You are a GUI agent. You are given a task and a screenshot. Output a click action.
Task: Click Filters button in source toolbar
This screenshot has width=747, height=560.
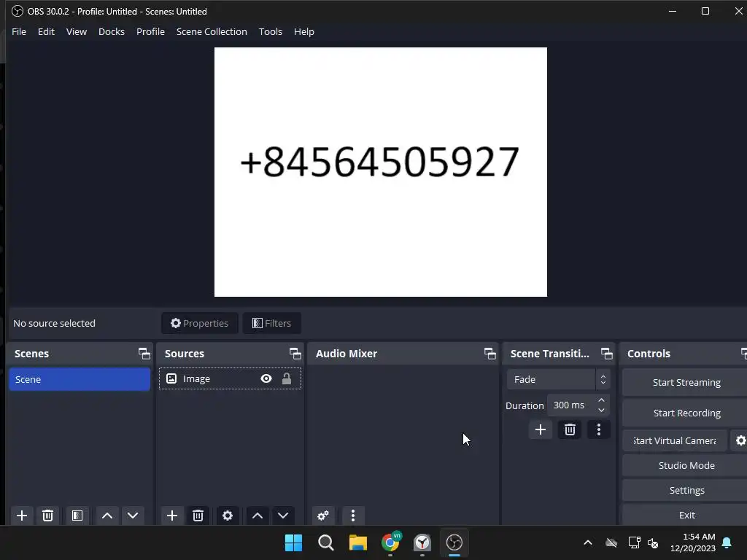click(x=271, y=323)
